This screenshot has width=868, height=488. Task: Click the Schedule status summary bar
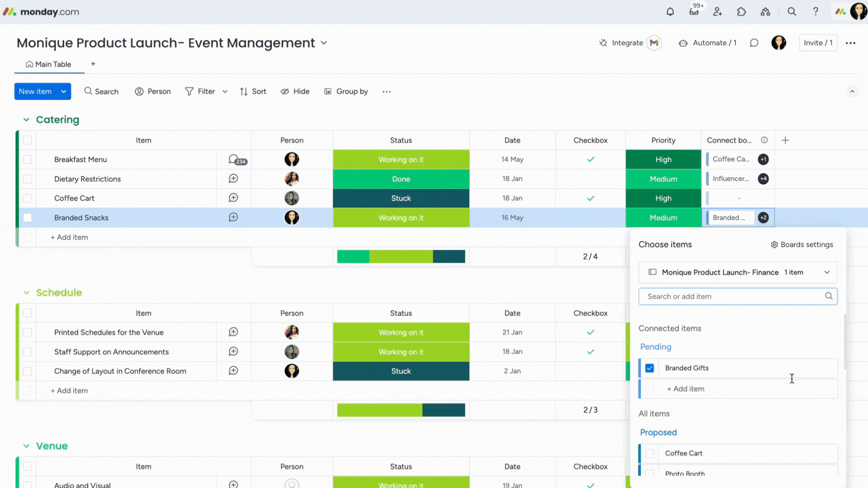coord(401,410)
